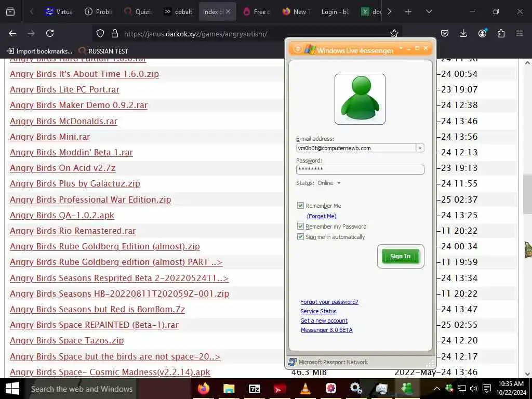Reload the page with the refresh icon

click(x=50, y=33)
